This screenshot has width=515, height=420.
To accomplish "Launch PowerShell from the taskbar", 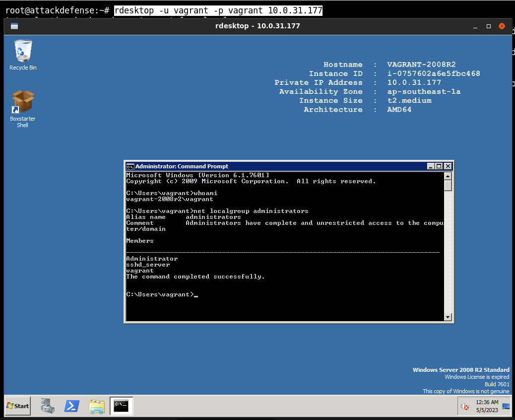I will tap(71, 406).
